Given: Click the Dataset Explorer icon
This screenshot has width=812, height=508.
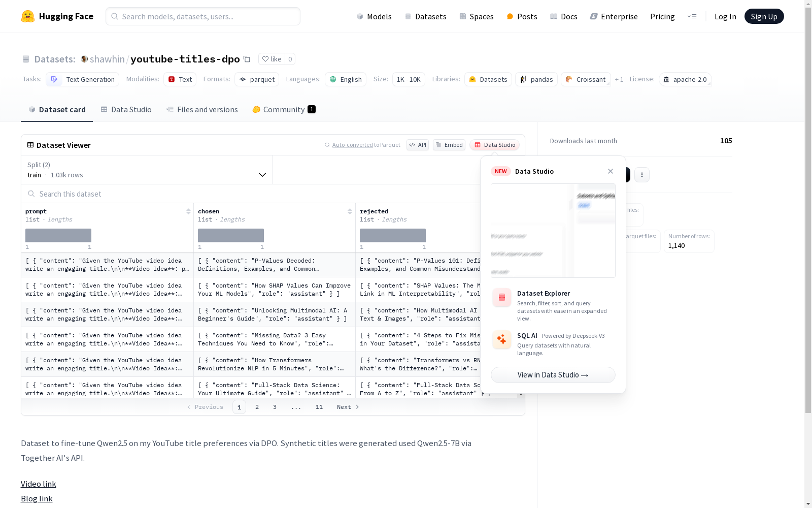Looking at the screenshot, I should [x=501, y=298].
